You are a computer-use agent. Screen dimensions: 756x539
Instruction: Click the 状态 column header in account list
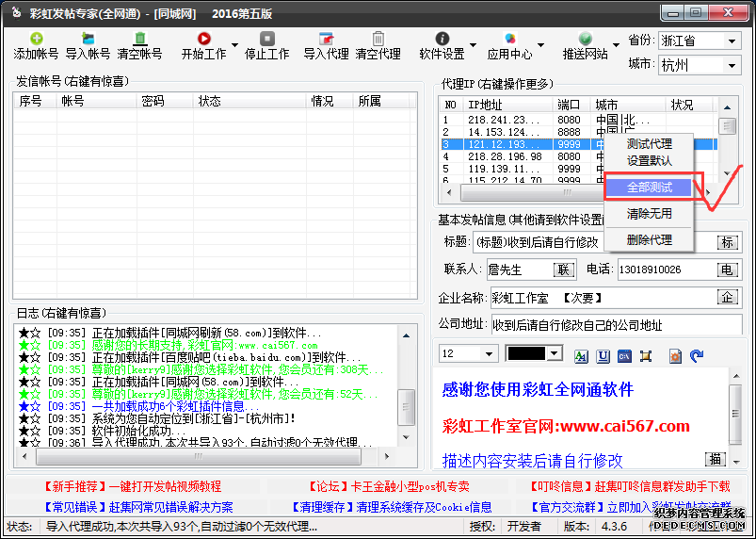coord(249,101)
